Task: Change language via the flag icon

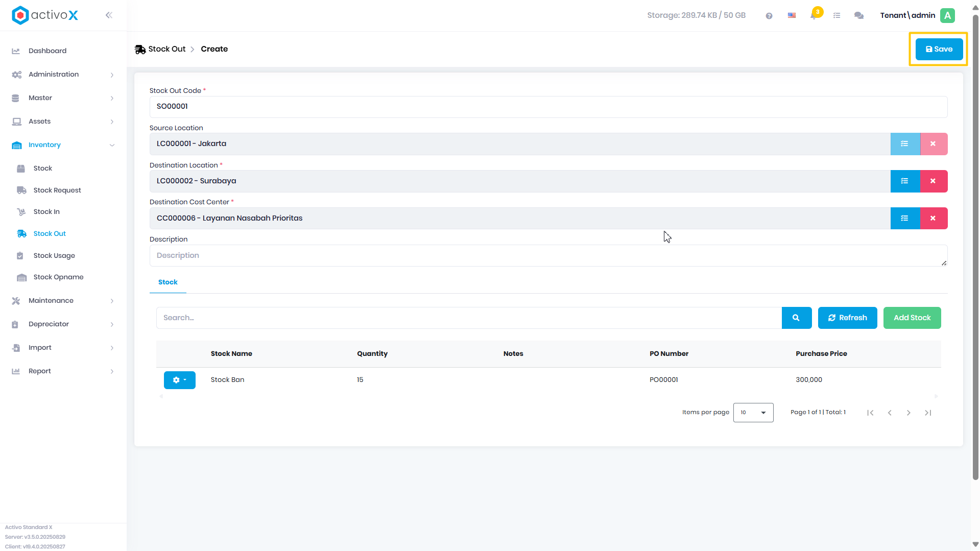Action: pyautogui.click(x=792, y=15)
